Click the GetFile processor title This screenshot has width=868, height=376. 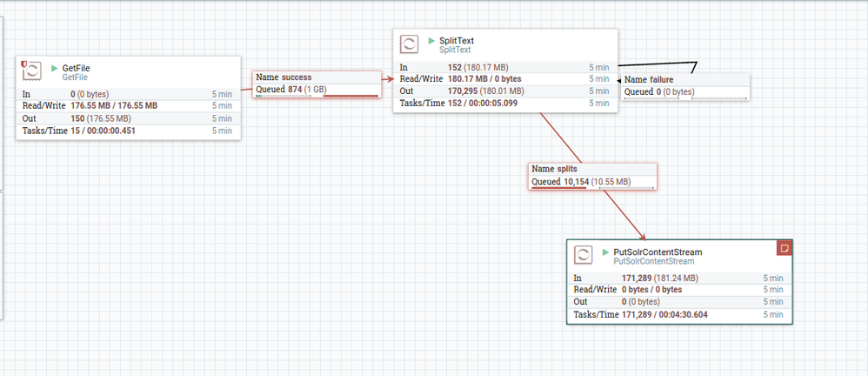(x=76, y=68)
